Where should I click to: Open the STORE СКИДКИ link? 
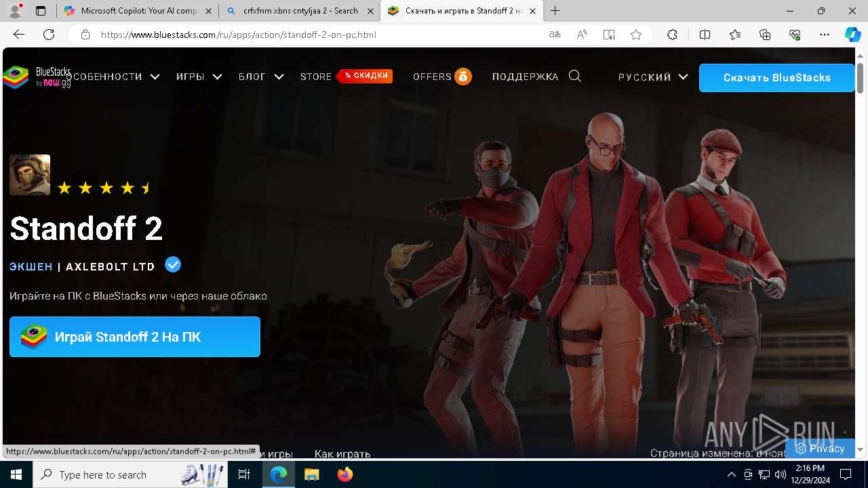(346, 77)
